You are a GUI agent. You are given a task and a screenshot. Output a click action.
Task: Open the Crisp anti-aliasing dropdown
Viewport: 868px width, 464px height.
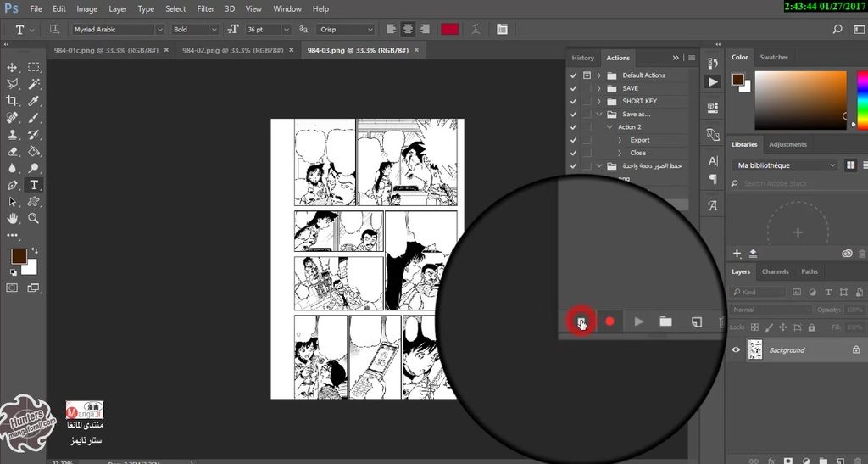pyautogui.click(x=346, y=30)
